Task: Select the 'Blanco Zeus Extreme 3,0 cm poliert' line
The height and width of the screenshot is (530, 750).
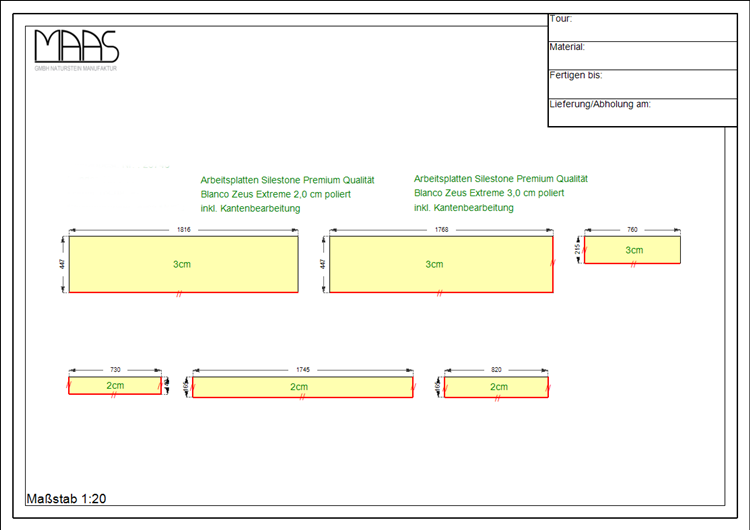Action: pyautogui.click(x=489, y=193)
